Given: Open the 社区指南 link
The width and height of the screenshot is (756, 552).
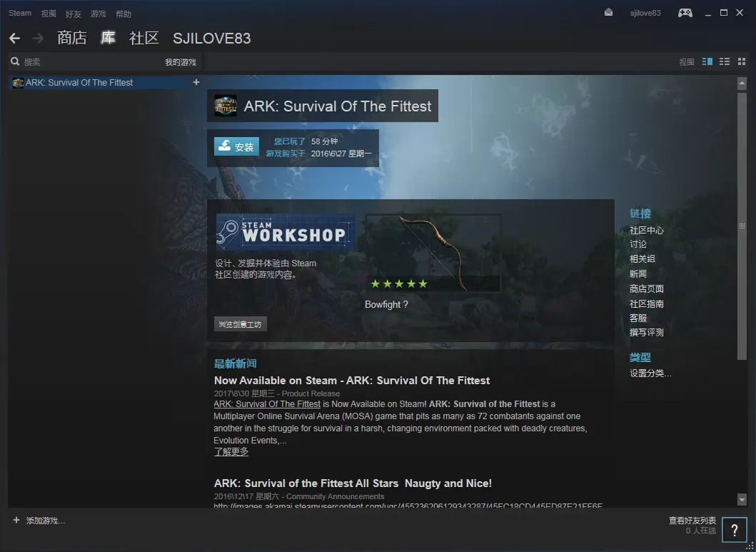Looking at the screenshot, I should (x=647, y=303).
